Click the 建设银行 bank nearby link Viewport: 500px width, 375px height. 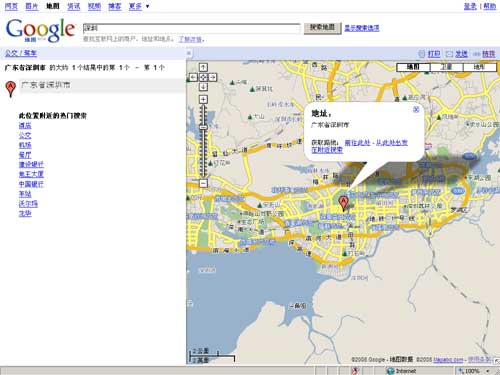[x=31, y=165]
